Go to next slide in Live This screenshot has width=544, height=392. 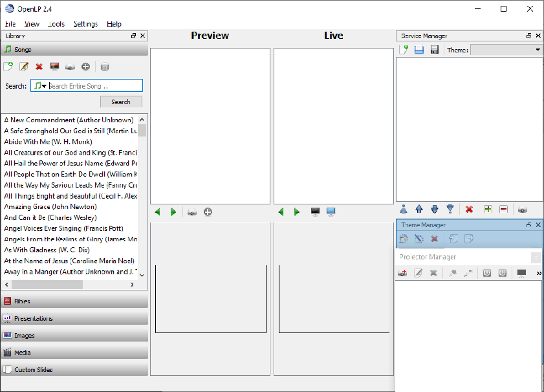pos(297,212)
